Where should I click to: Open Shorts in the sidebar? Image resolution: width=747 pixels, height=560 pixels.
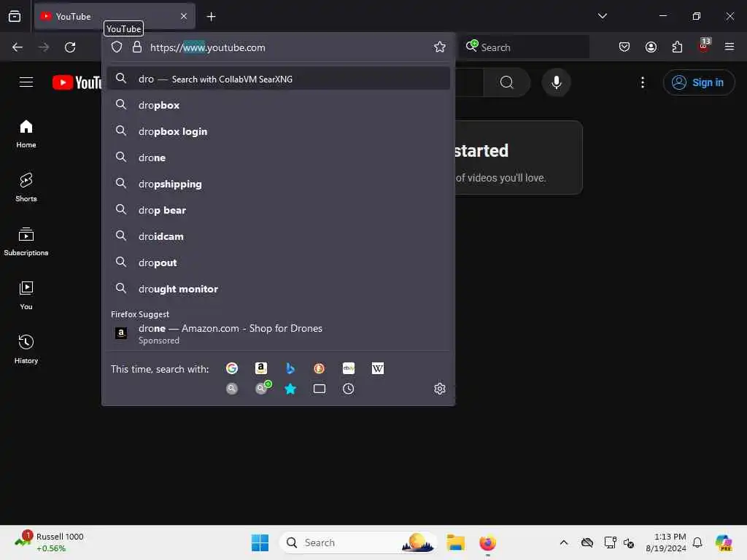click(x=26, y=187)
